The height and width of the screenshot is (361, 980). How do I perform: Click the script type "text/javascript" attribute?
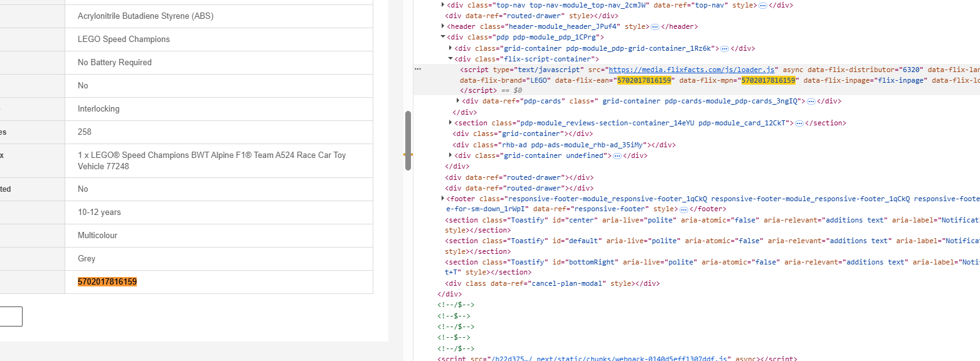click(x=538, y=70)
